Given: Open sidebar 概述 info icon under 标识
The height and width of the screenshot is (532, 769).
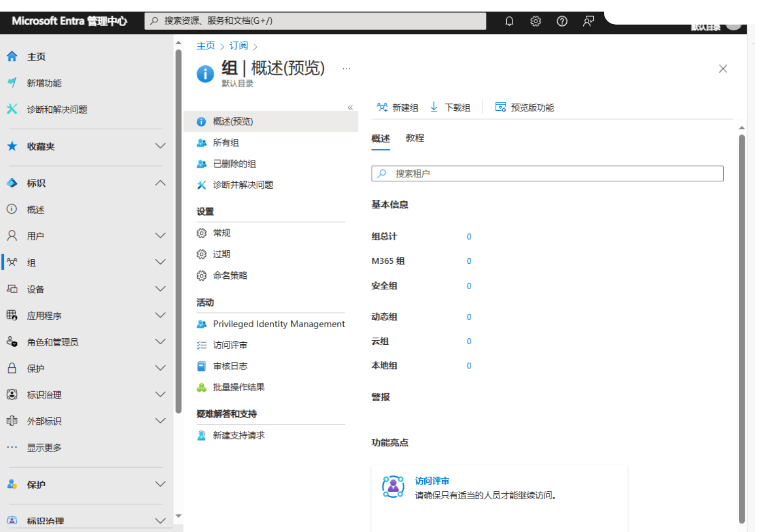Looking at the screenshot, I should coord(12,209).
